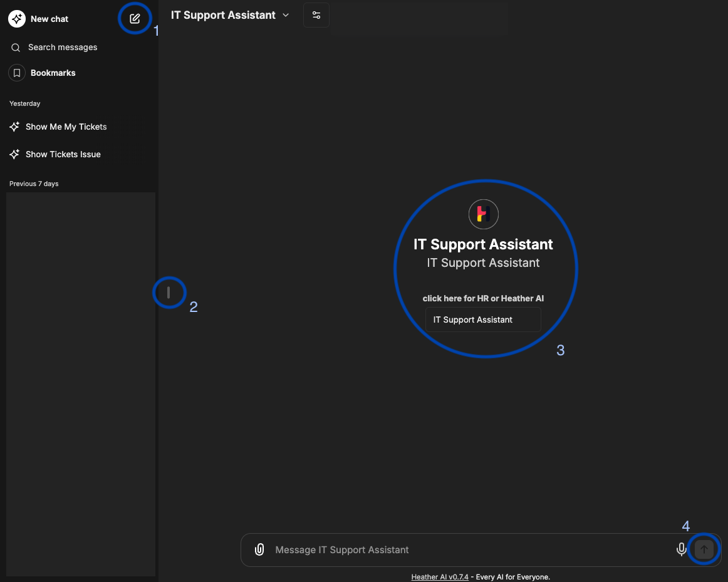Click the Heather H logo avatar
This screenshot has height=582, width=728.
click(x=483, y=214)
